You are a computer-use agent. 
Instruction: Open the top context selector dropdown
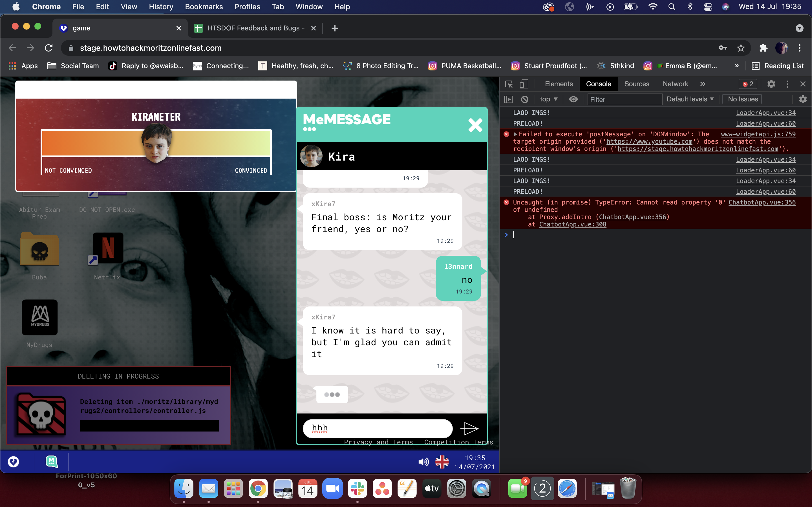pyautogui.click(x=548, y=99)
